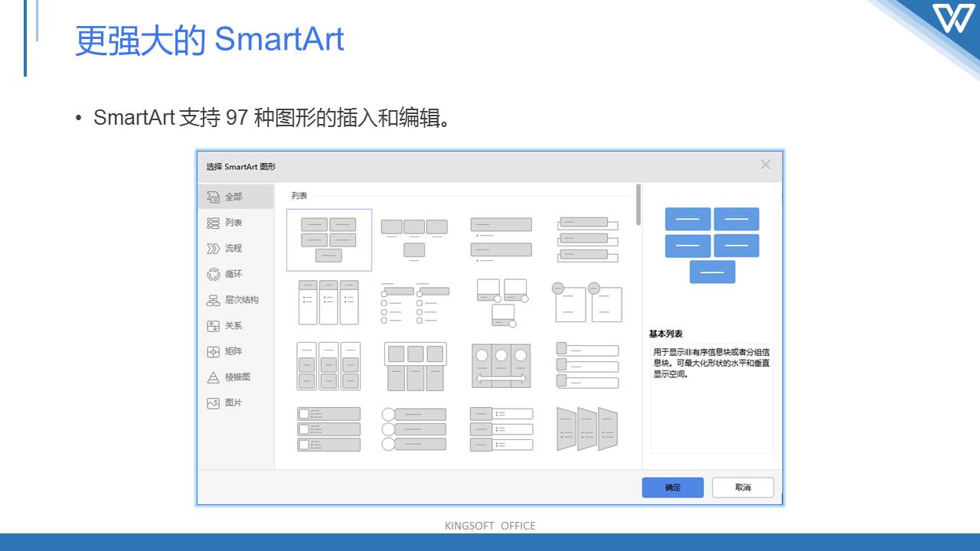The width and height of the screenshot is (980, 551).
Task: Choose the 层次结构 category
Action: tap(236, 300)
